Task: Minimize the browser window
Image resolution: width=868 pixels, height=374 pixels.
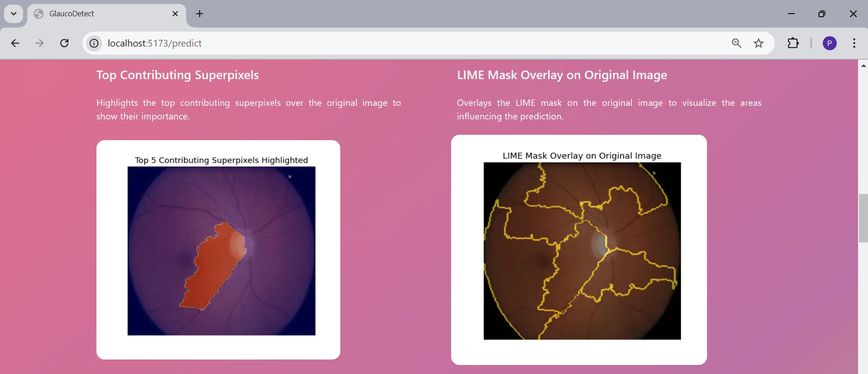Action: pyautogui.click(x=792, y=14)
